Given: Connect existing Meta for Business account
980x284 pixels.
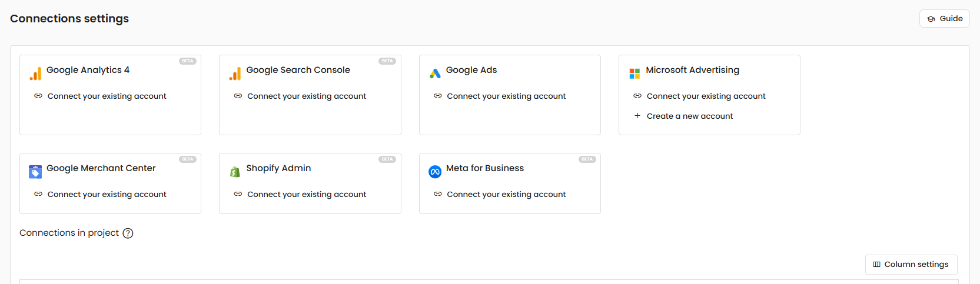Looking at the screenshot, I should (506, 195).
